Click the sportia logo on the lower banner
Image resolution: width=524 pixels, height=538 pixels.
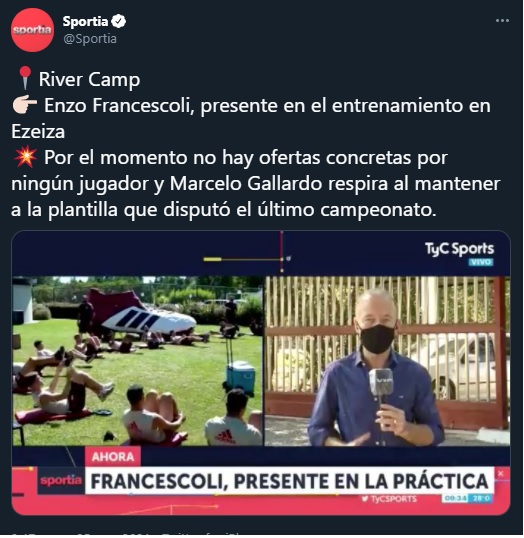click(61, 480)
